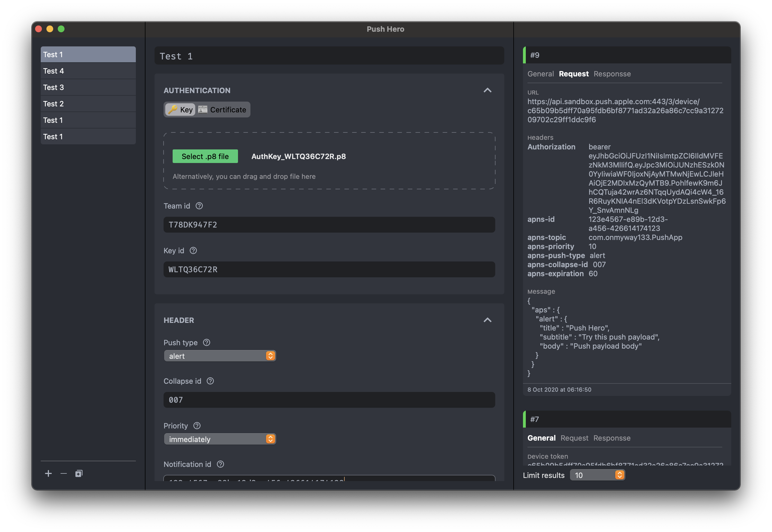Open help for Priority

point(197,426)
